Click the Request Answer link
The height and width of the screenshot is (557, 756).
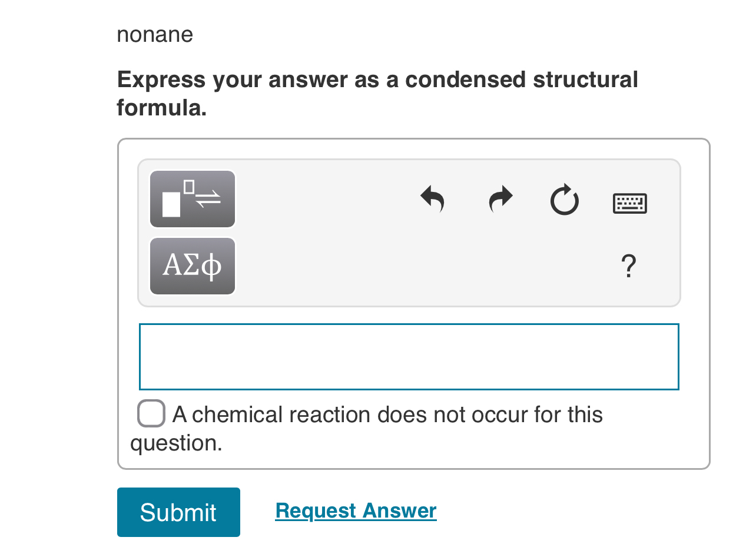point(356,510)
